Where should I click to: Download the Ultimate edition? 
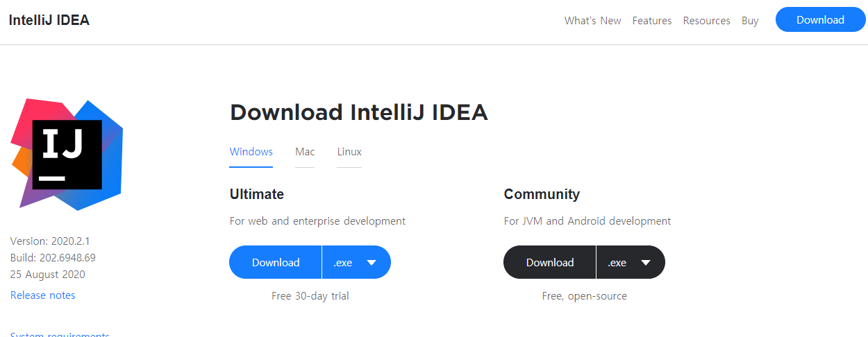pos(276,262)
